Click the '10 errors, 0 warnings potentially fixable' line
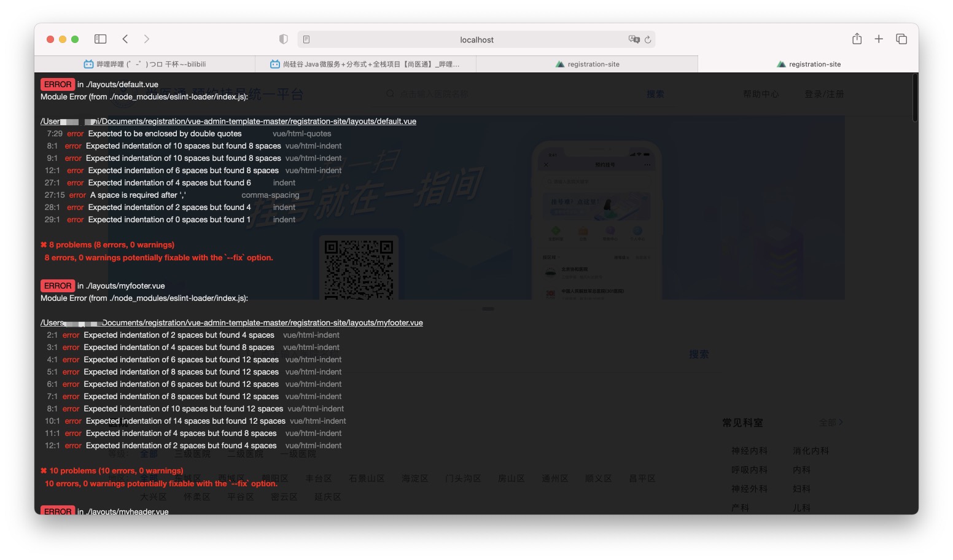The image size is (953, 560). 161,484
